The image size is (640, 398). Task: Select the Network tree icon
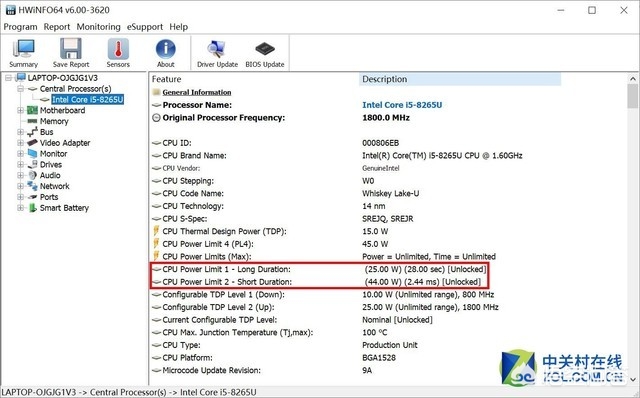click(x=32, y=186)
